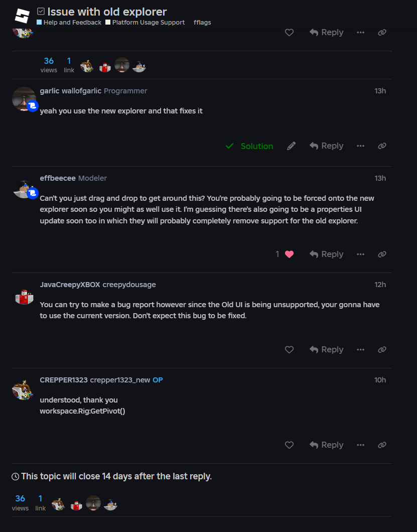Toggle like on the topmost post's heart

pyautogui.click(x=289, y=33)
